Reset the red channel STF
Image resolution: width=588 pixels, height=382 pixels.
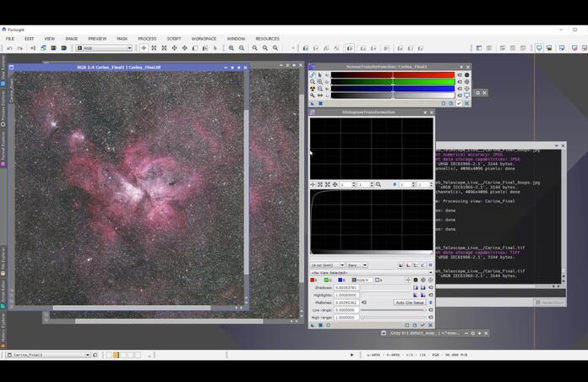pos(460,75)
